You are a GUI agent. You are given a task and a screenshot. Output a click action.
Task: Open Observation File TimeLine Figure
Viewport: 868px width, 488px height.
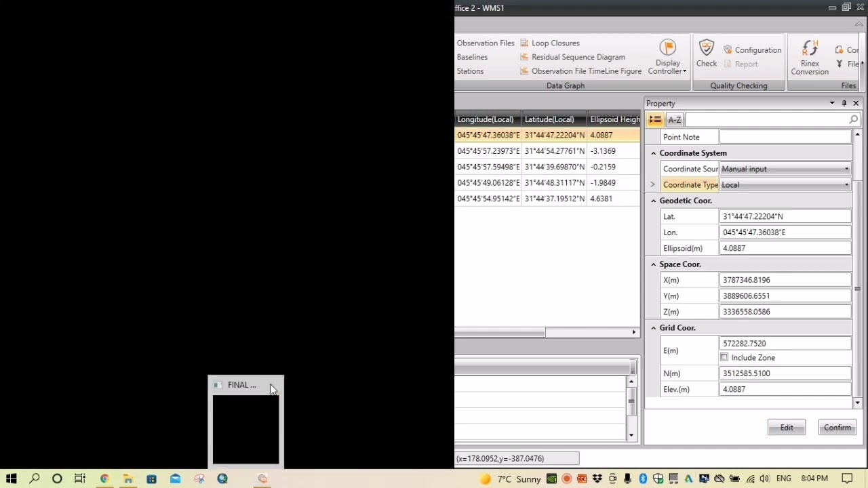(580, 71)
